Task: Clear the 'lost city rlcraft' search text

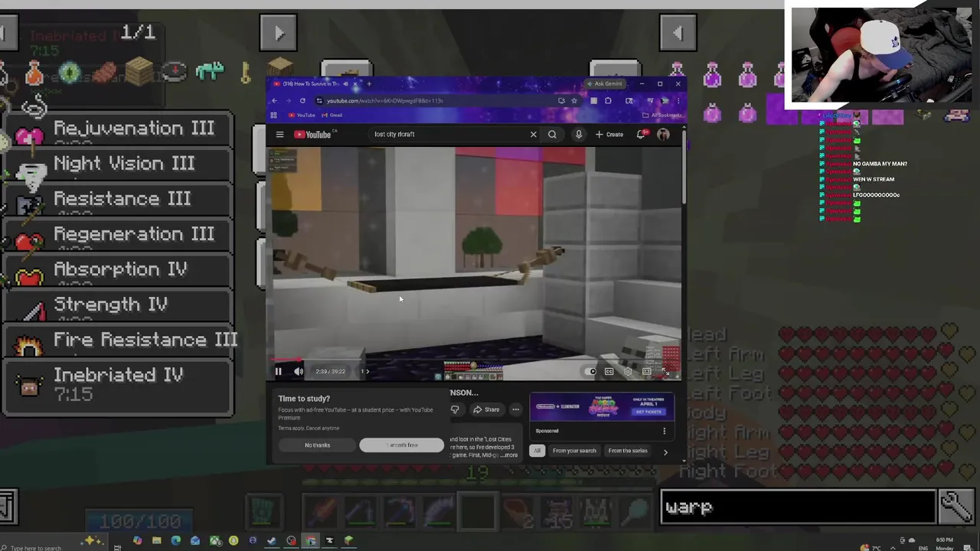Action: tap(534, 135)
